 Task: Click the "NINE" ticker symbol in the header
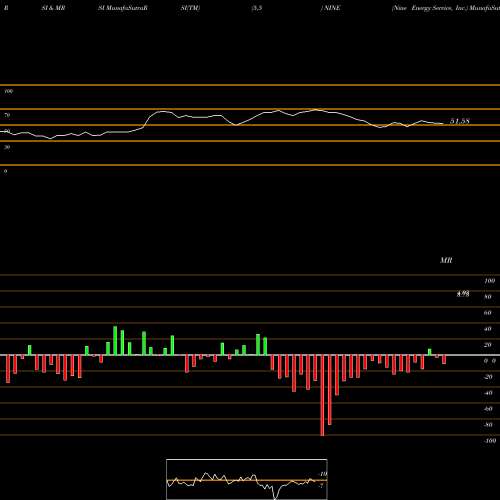tap(332, 8)
